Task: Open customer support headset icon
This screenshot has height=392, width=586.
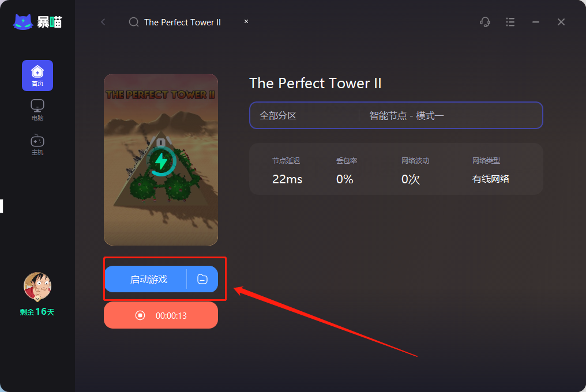Action: (x=484, y=22)
